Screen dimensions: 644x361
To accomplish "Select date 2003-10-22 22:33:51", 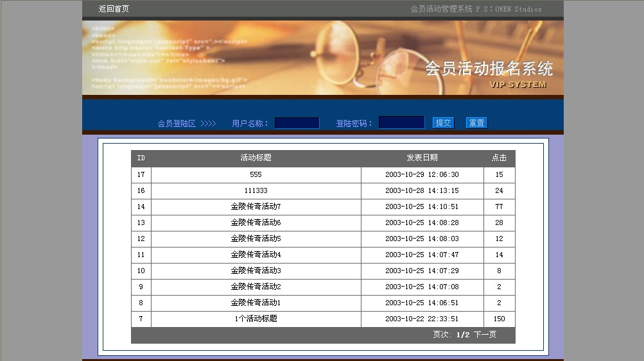I will click(422, 319).
